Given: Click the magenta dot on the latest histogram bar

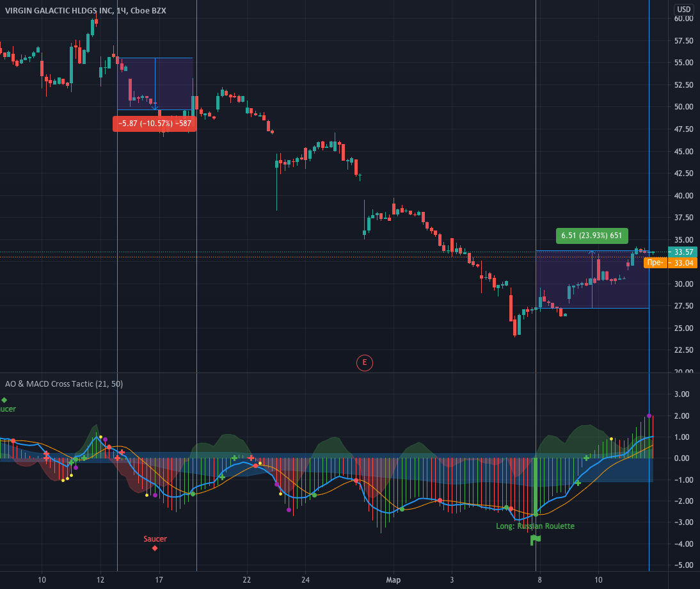Looking at the screenshot, I should 650,416.
